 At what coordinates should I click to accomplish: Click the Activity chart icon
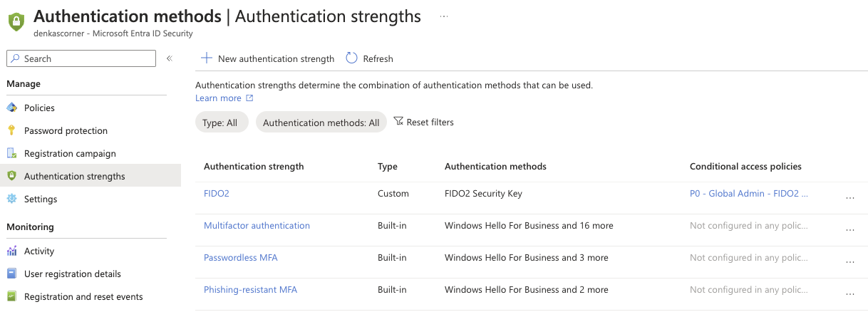(11, 251)
